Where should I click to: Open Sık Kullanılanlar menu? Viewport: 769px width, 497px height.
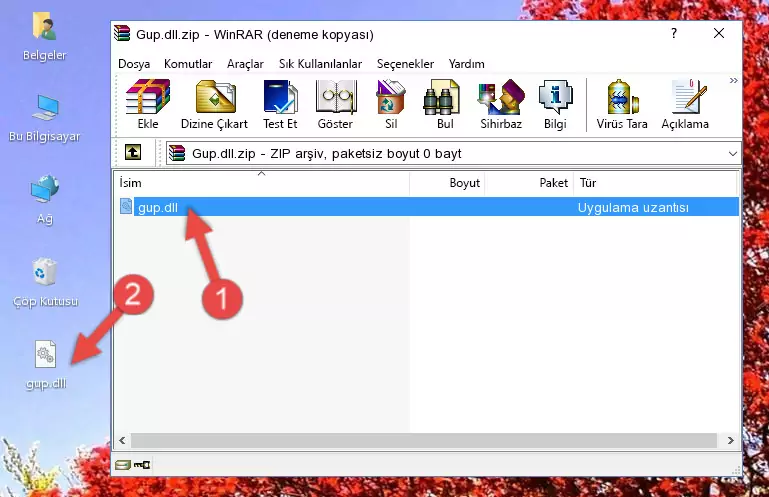[x=320, y=64]
